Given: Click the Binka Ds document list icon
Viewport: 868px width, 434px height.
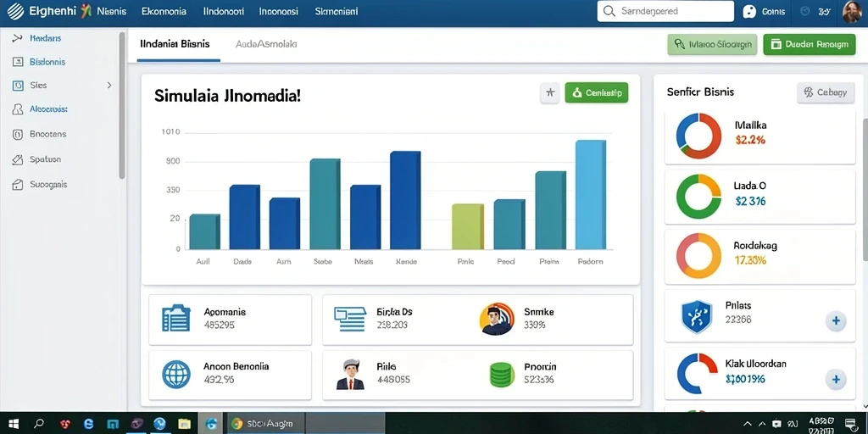Looking at the screenshot, I should pos(350,319).
